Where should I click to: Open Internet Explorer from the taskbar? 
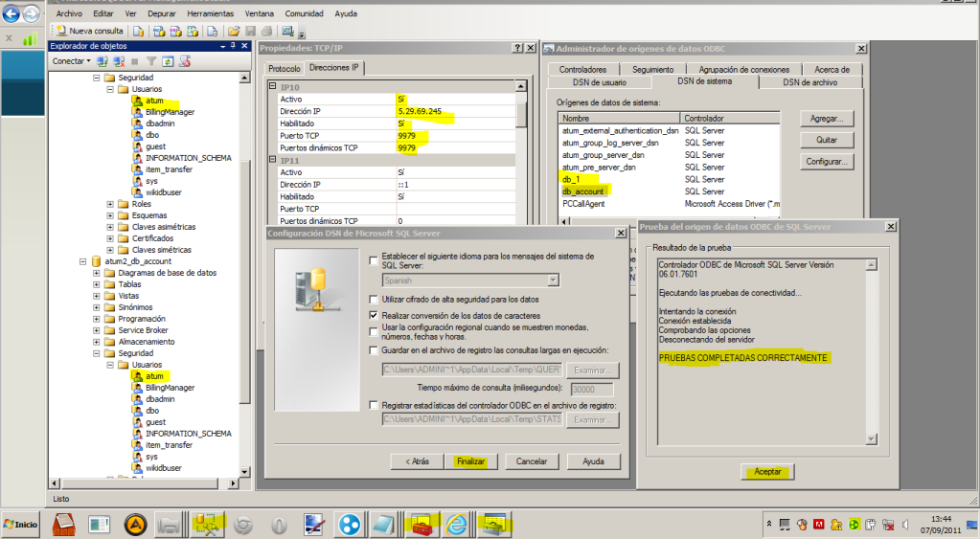458,523
